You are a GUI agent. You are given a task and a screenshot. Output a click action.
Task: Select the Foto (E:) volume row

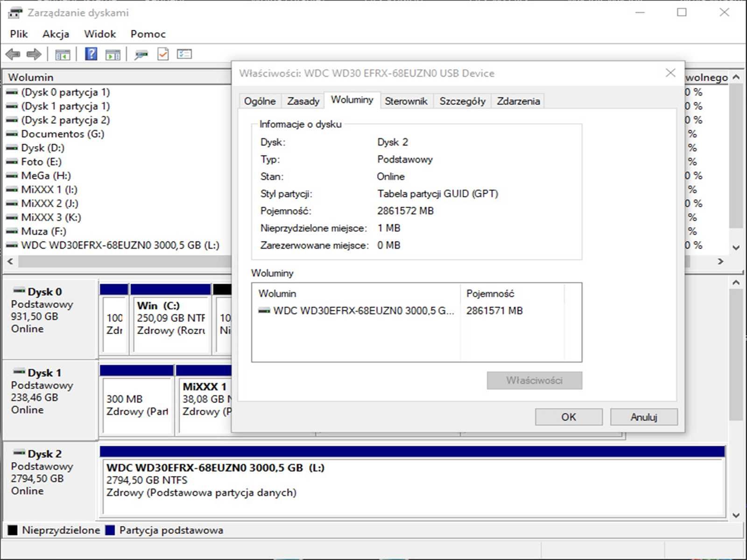[34, 162]
